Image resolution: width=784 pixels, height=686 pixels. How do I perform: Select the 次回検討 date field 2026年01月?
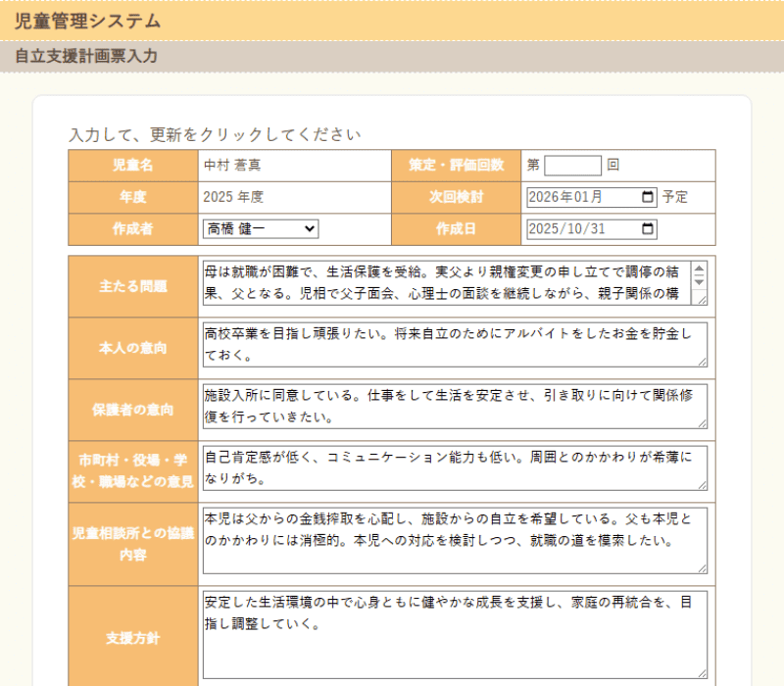(578, 197)
